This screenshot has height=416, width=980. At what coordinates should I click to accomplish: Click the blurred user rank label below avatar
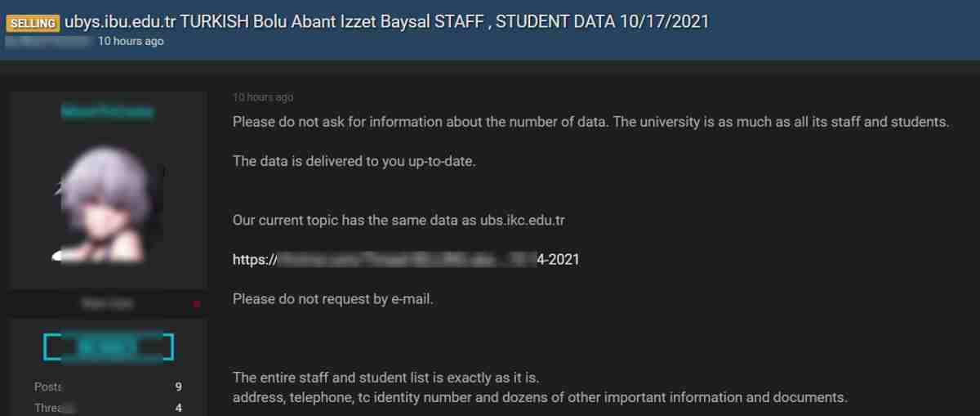(x=107, y=304)
